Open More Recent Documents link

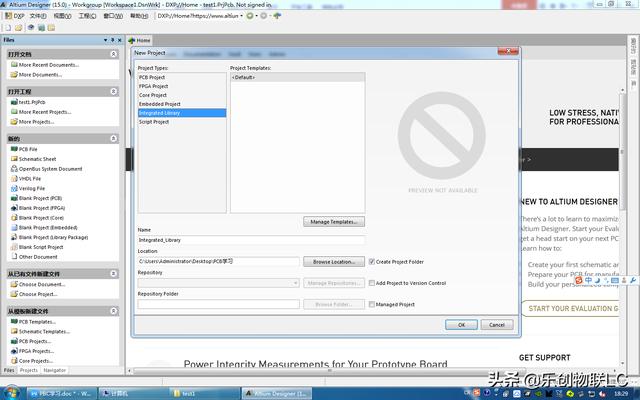(49, 65)
